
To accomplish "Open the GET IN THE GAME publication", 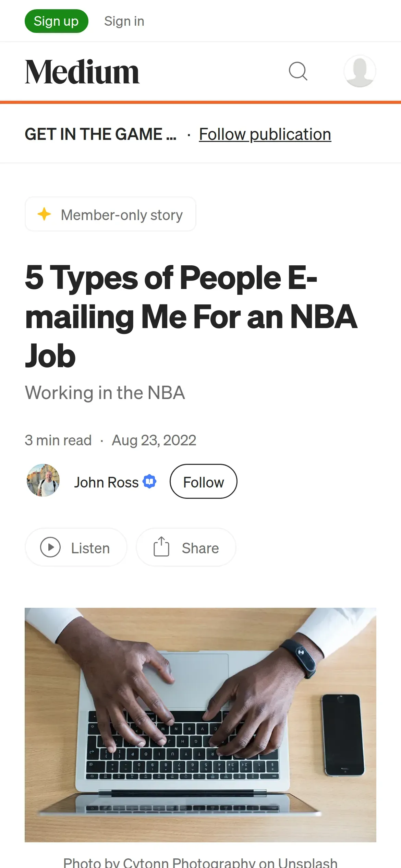I will (100, 134).
